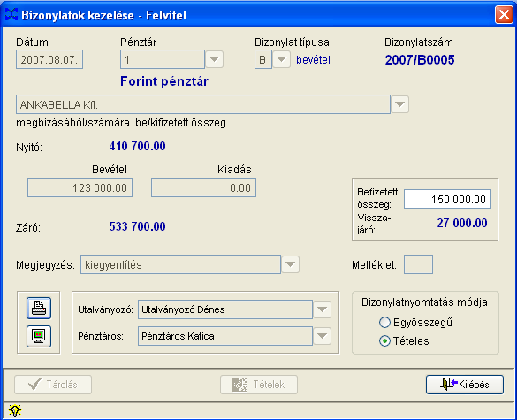Open the Pénztár dropdown arrow
This screenshot has height=420, width=517.
215,59
